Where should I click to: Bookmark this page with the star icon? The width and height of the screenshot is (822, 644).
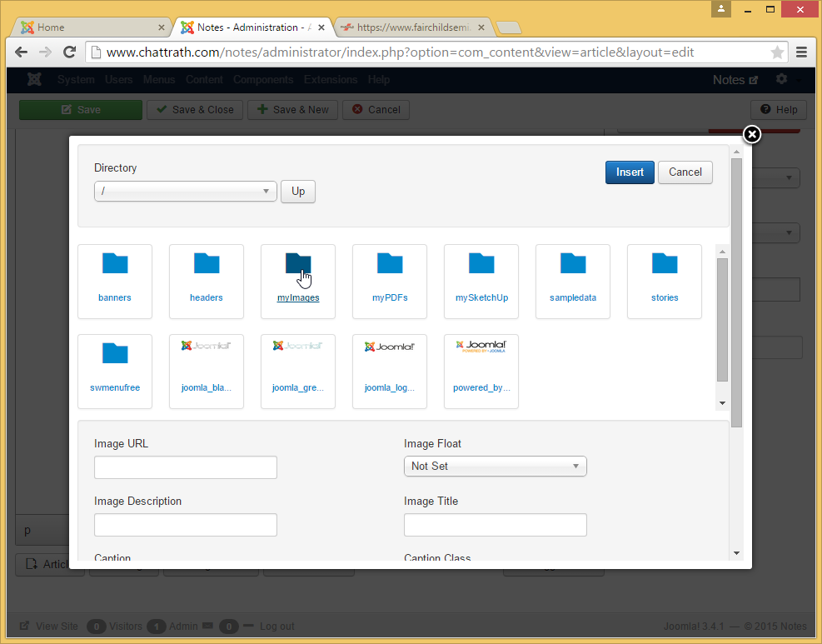pos(777,52)
